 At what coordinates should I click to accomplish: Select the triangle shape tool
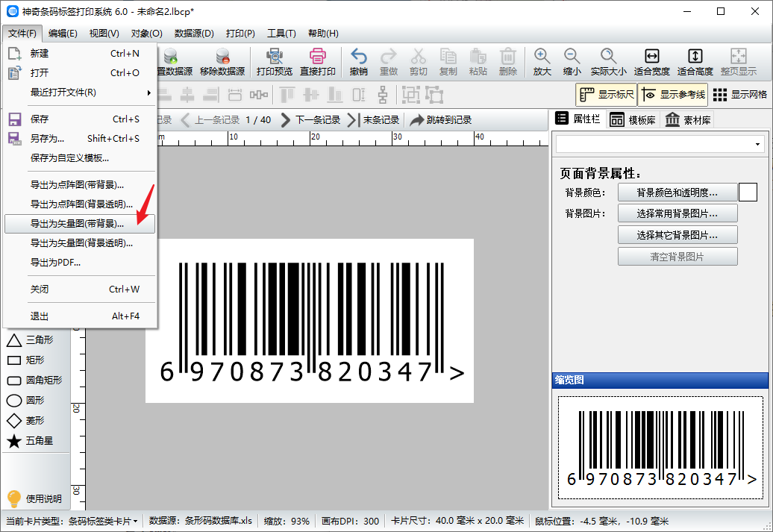(x=30, y=340)
